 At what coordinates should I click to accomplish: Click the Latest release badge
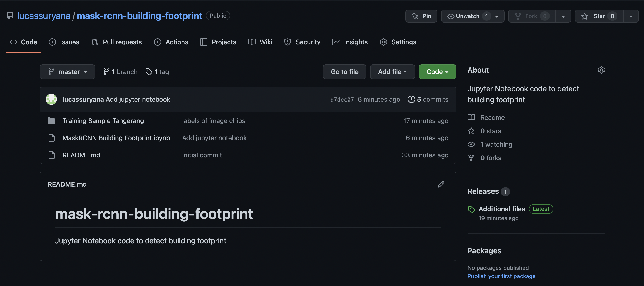pyautogui.click(x=541, y=209)
